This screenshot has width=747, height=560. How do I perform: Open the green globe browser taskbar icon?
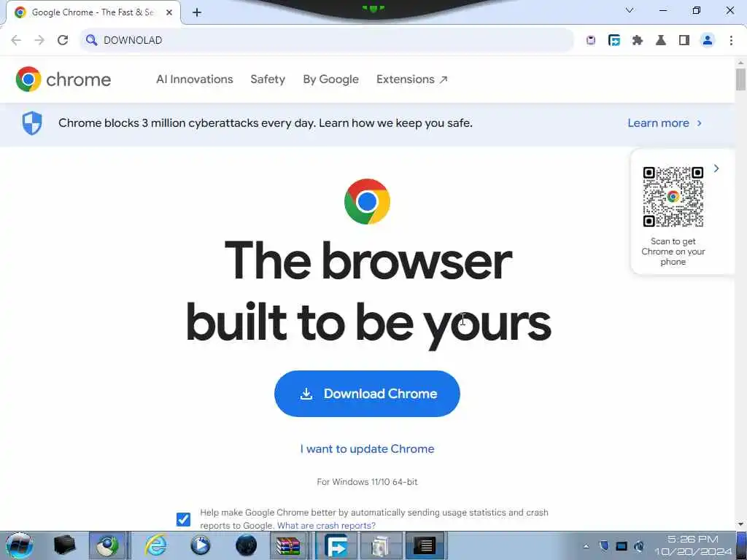[108, 545]
